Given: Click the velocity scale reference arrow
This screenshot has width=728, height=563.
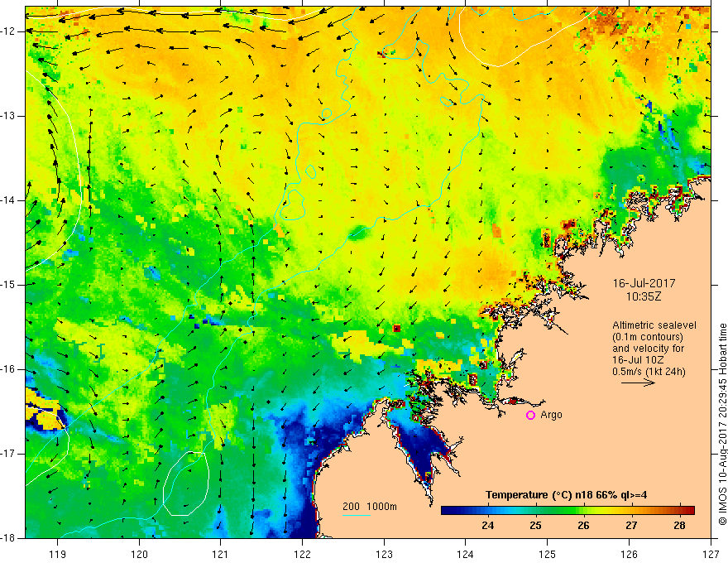Looking at the screenshot, I should [x=638, y=383].
